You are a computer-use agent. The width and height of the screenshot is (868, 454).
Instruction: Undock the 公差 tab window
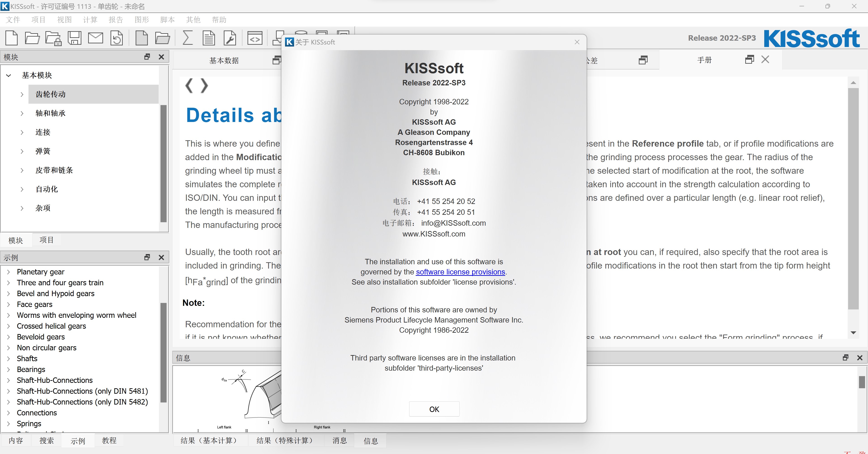tap(643, 60)
